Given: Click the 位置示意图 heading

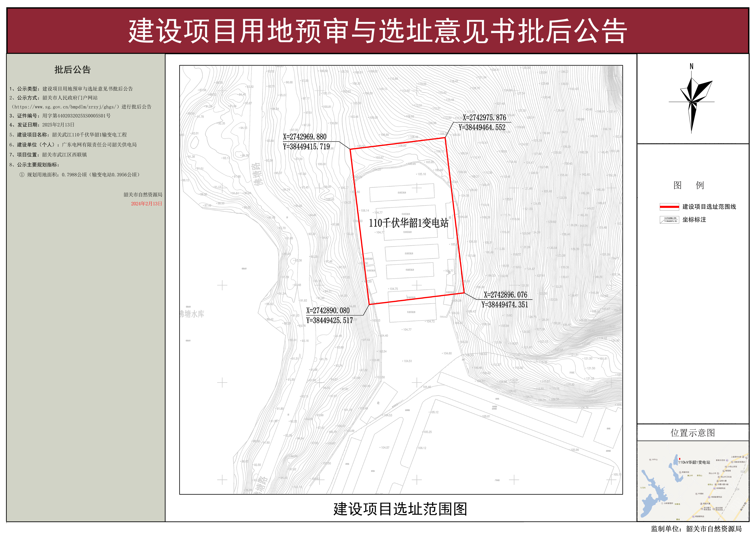Looking at the screenshot, I should click(693, 433).
